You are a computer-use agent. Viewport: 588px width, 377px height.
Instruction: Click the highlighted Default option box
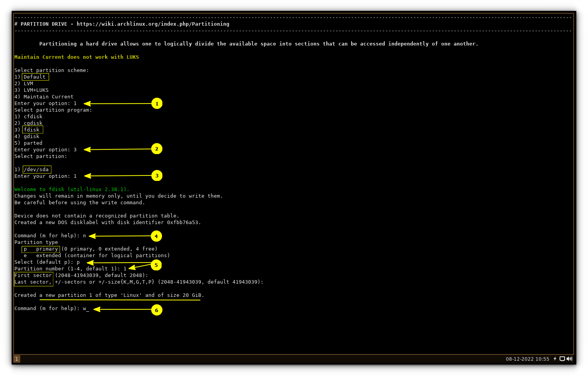[x=35, y=77]
